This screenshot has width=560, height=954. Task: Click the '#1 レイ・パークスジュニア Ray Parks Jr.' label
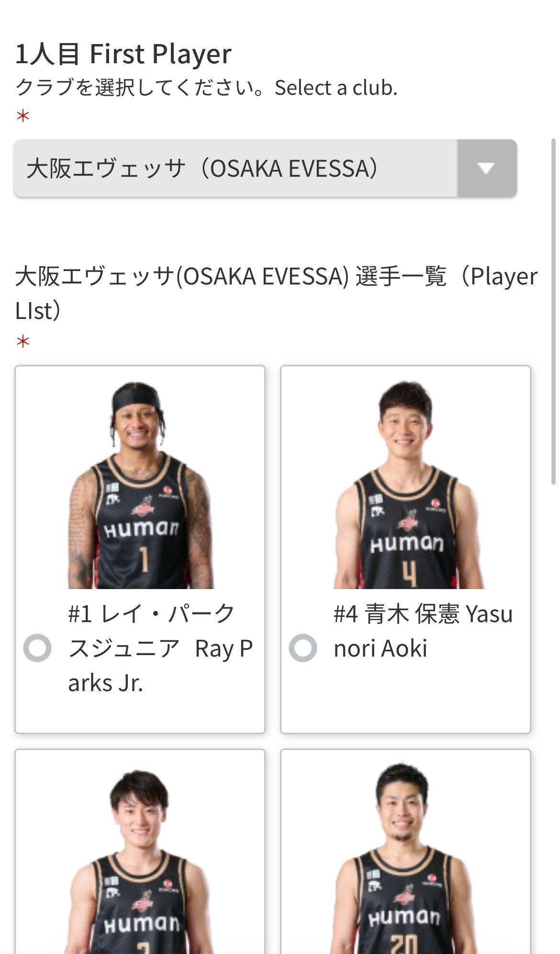pyautogui.click(x=160, y=648)
